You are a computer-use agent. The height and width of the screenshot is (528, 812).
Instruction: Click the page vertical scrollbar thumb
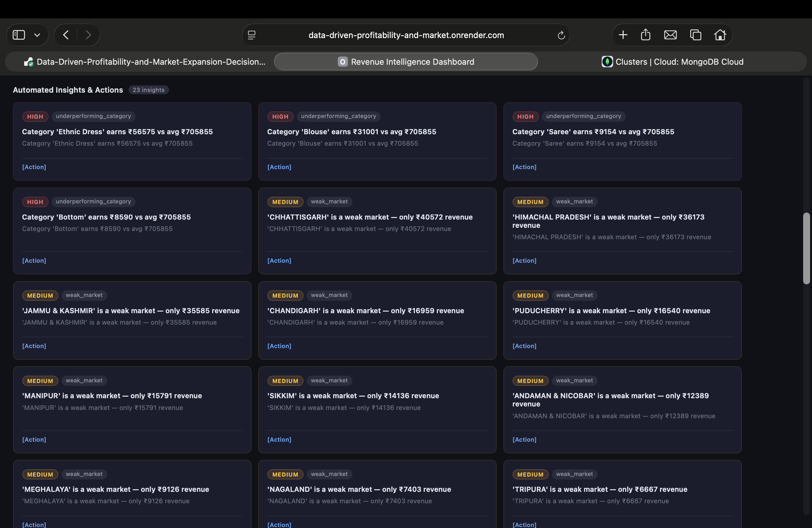(x=806, y=248)
